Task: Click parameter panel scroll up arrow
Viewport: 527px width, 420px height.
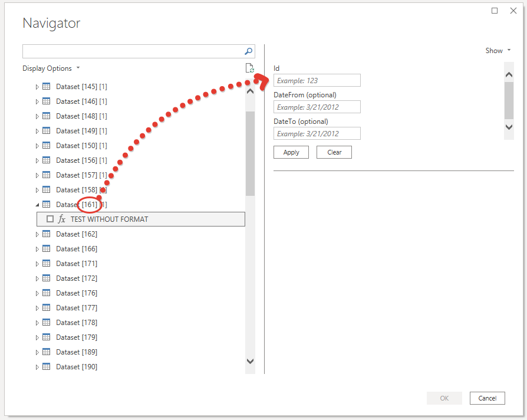Action: coord(509,75)
